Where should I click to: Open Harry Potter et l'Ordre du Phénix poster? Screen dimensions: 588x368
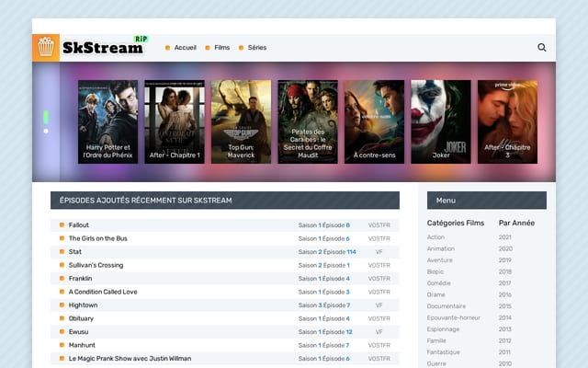coord(107,121)
